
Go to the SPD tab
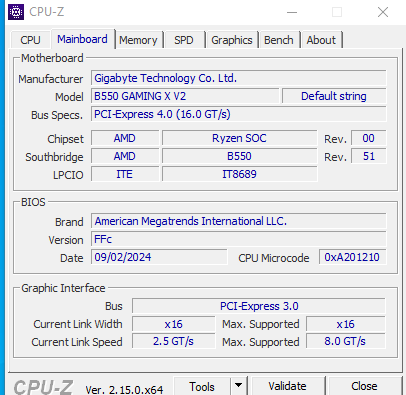(x=184, y=40)
